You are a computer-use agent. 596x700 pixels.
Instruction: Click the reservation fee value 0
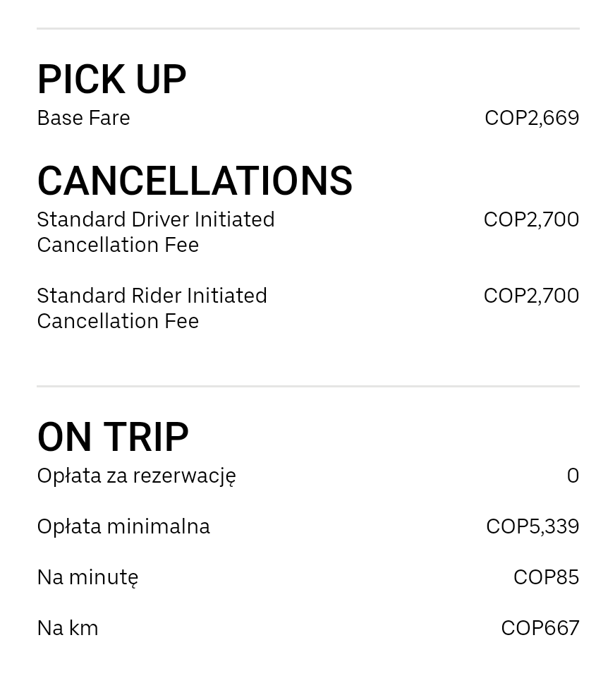pos(573,476)
